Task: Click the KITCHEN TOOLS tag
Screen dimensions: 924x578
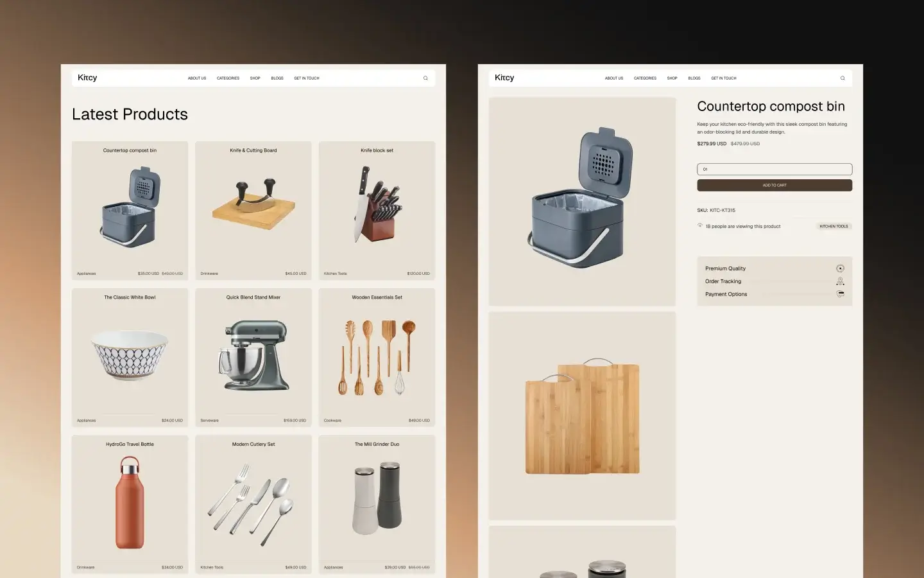Action: (x=834, y=226)
